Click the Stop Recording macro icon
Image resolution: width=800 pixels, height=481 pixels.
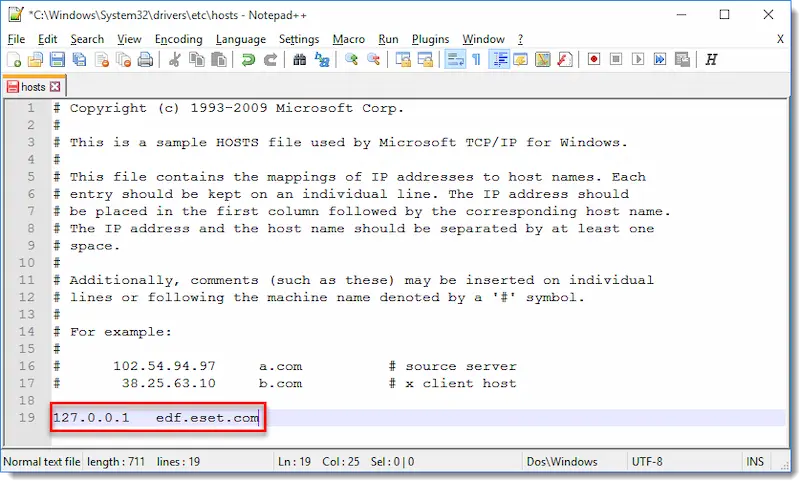(616, 60)
